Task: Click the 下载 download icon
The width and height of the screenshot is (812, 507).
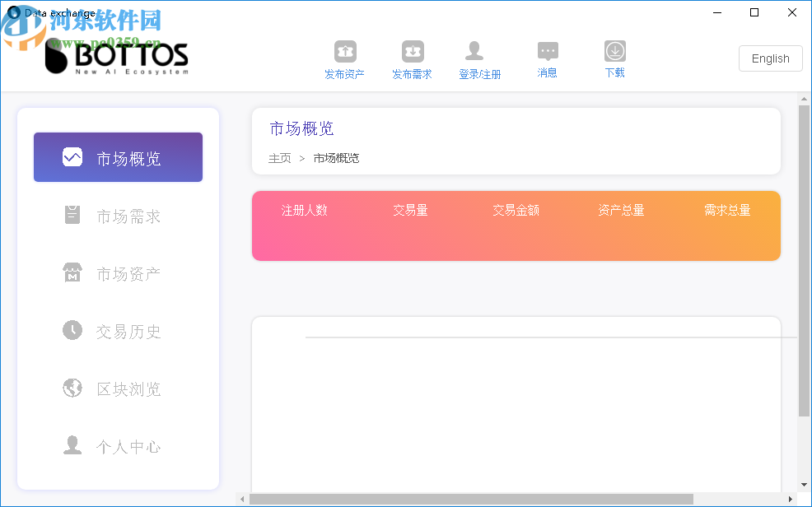Action: click(614, 50)
